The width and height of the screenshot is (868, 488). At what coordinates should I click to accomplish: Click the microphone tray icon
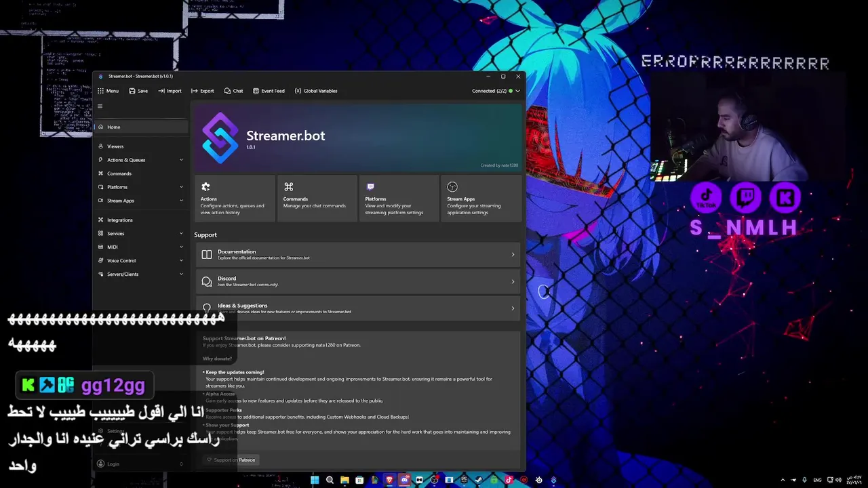[804, 480]
